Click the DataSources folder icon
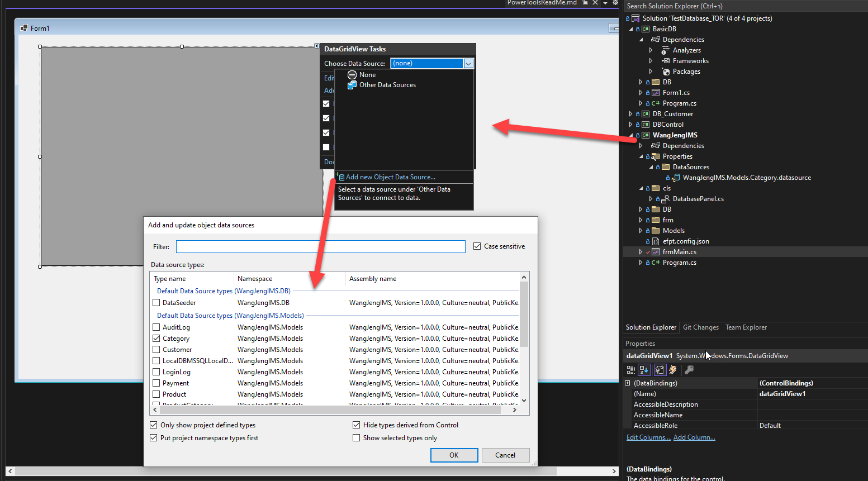Image resolution: width=868 pixels, height=481 pixels. click(666, 167)
